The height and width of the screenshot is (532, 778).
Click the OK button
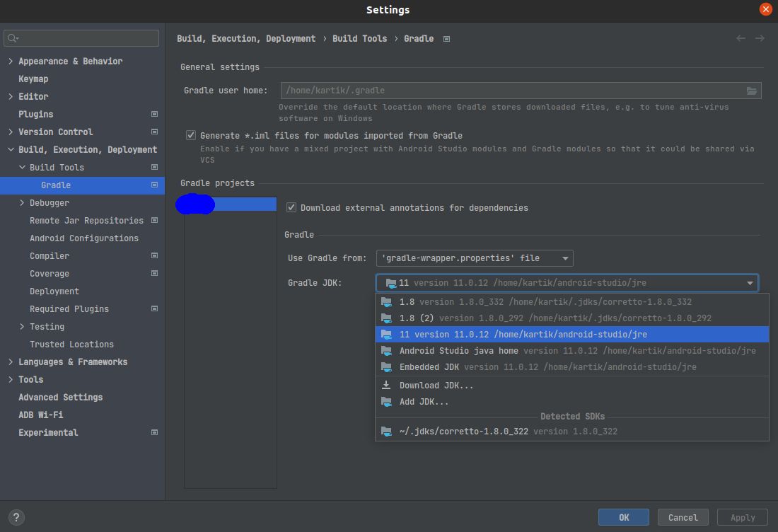(624, 517)
